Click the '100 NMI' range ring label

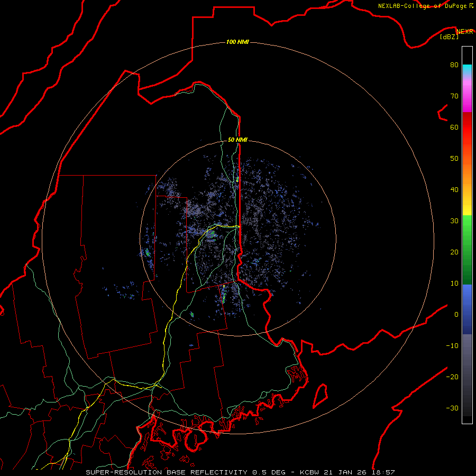[237, 42]
